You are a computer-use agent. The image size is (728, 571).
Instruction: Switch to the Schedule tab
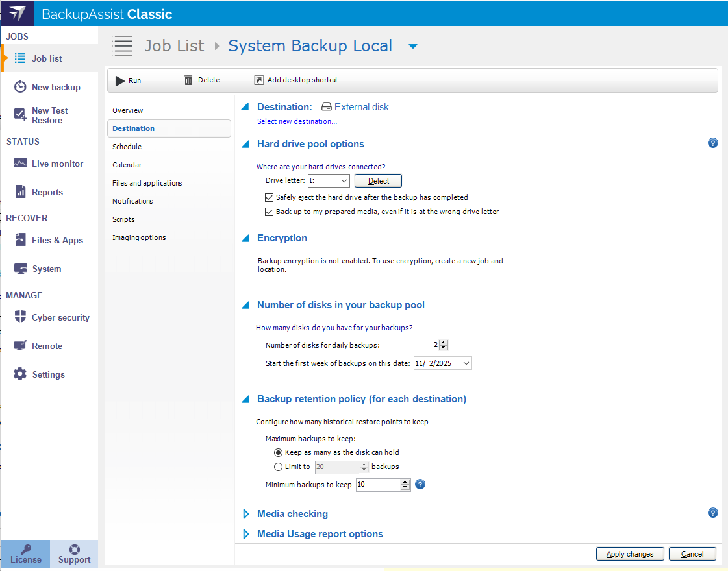point(127,147)
